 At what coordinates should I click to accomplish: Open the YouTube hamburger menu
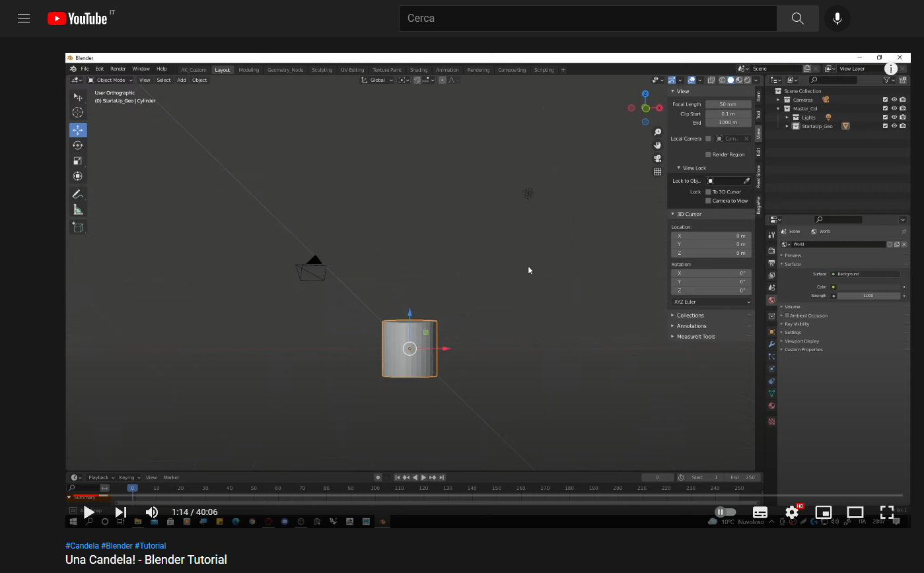tap(24, 18)
